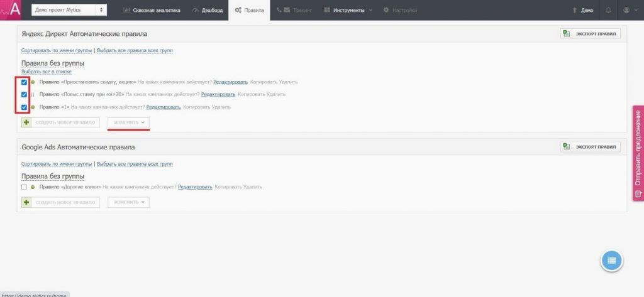Click Правила без группы heading under Яндекс Директ

[53, 63]
